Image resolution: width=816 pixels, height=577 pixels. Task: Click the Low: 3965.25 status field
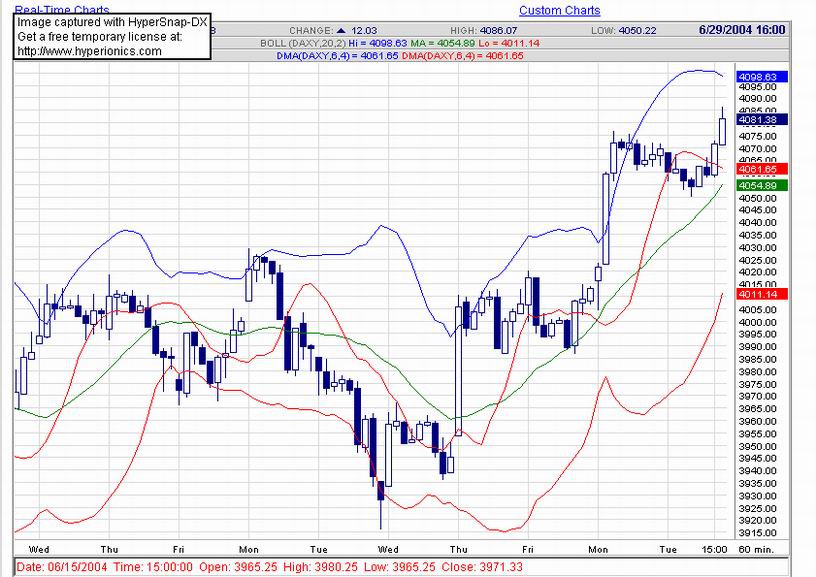click(x=399, y=567)
